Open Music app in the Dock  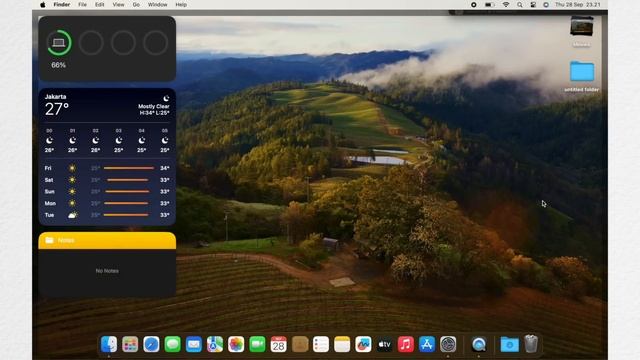point(406,344)
